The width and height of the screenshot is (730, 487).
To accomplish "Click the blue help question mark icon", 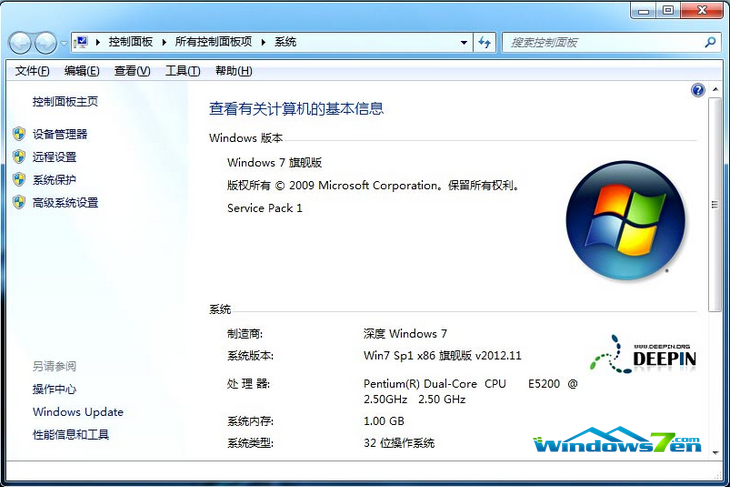I will [x=698, y=90].
